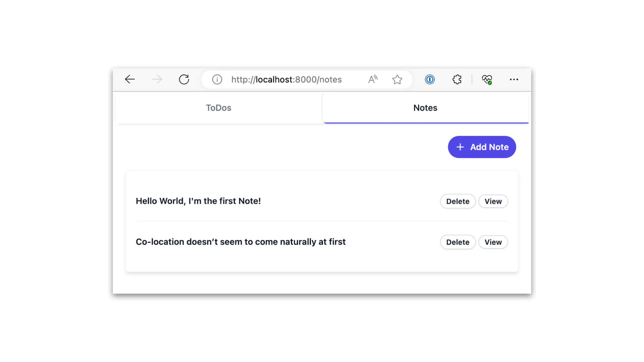Screen dimensions: 644x362
Task: Bookmark this page with the star
Action: pyautogui.click(x=397, y=79)
